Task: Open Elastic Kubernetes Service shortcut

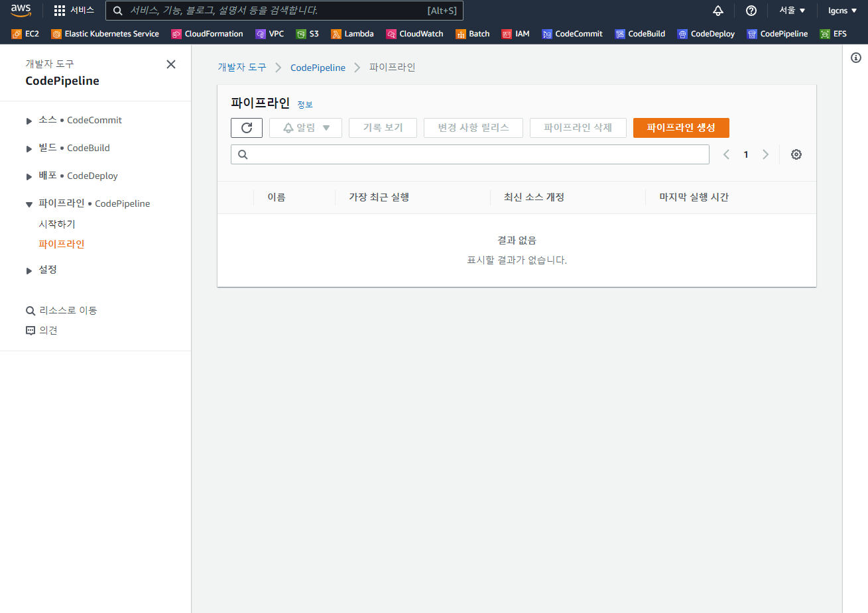Action: [x=105, y=34]
